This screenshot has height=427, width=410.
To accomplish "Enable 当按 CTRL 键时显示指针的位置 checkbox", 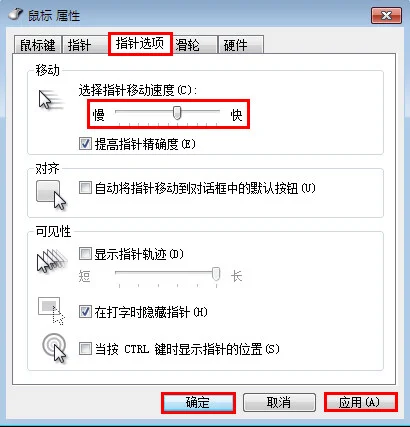I will coord(85,349).
